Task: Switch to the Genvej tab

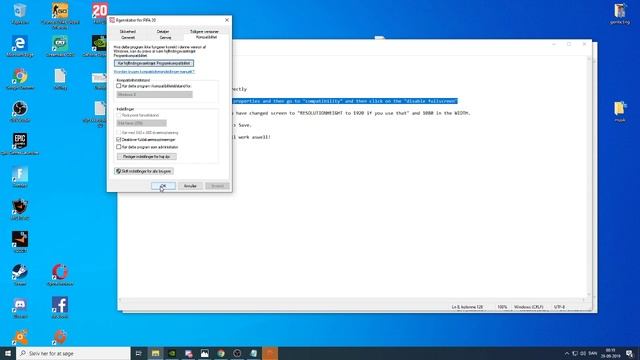Action: [x=165, y=38]
